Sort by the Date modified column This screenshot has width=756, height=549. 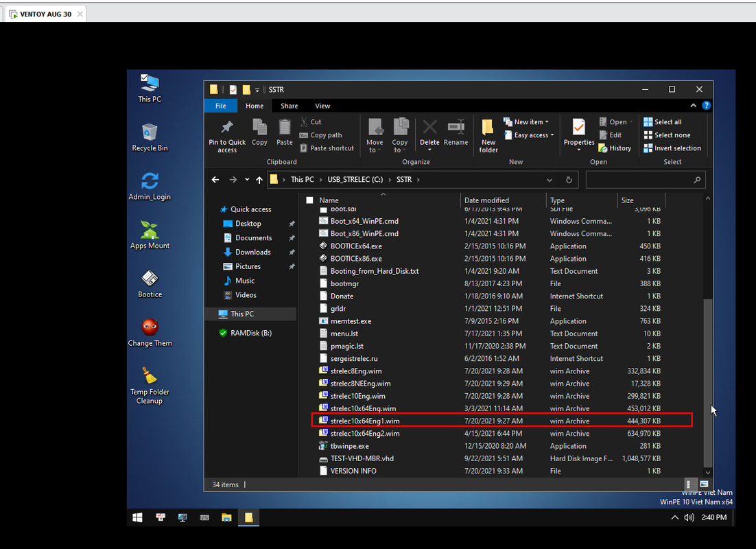pos(503,200)
